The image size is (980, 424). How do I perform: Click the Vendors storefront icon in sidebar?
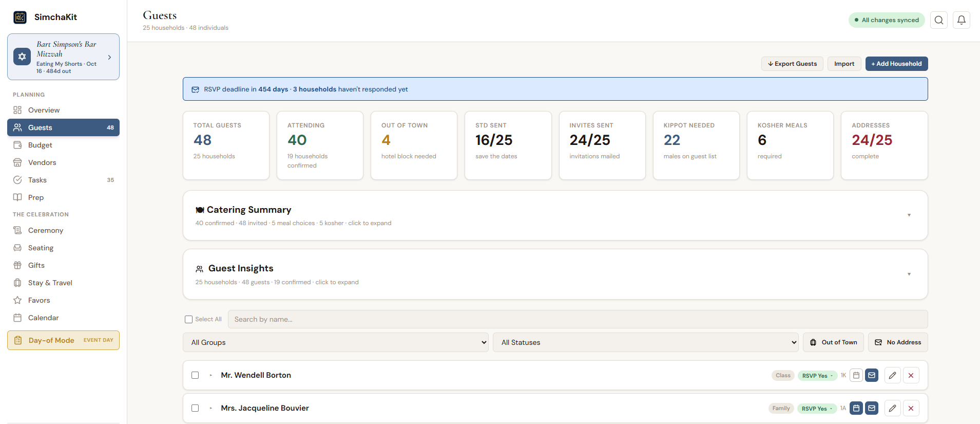pyautogui.click(x=17, y=162)
